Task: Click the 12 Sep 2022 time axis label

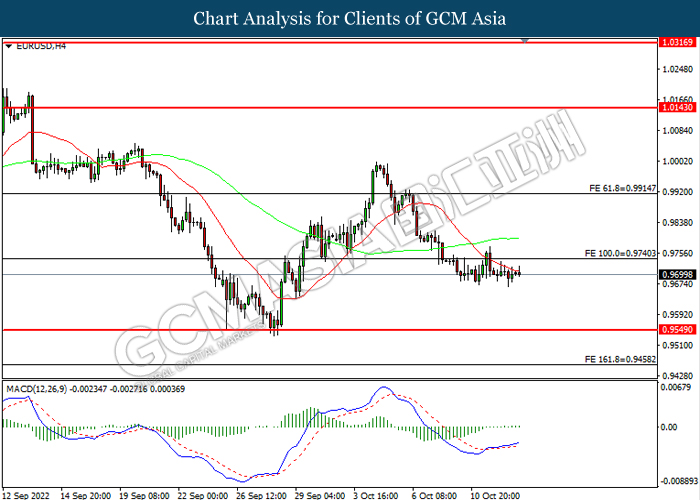Action: 26,496
